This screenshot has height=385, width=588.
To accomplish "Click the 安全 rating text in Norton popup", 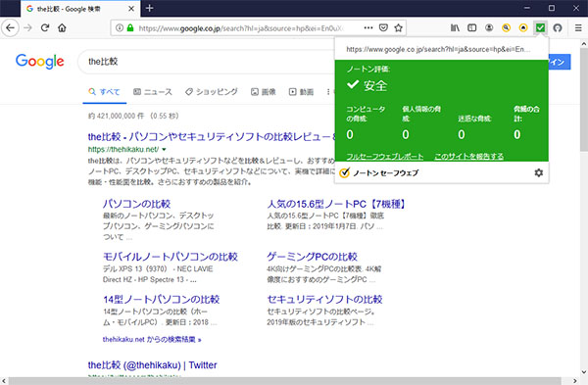I will 375,85.
